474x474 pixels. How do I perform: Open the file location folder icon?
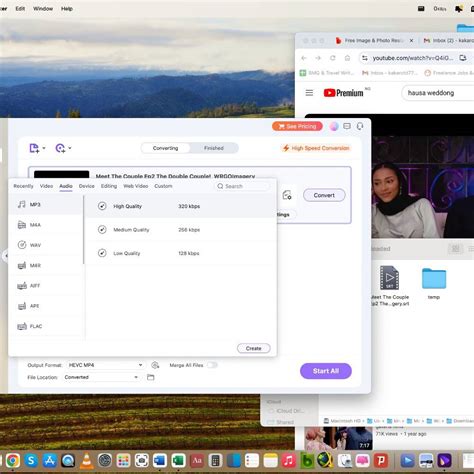click(151, 377)
